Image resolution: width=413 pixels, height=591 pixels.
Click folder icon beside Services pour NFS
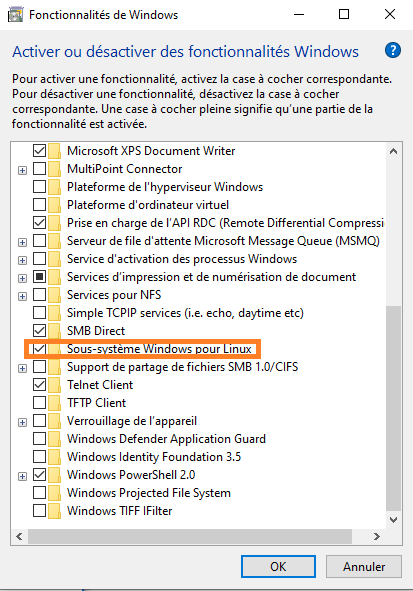point(54,295)
